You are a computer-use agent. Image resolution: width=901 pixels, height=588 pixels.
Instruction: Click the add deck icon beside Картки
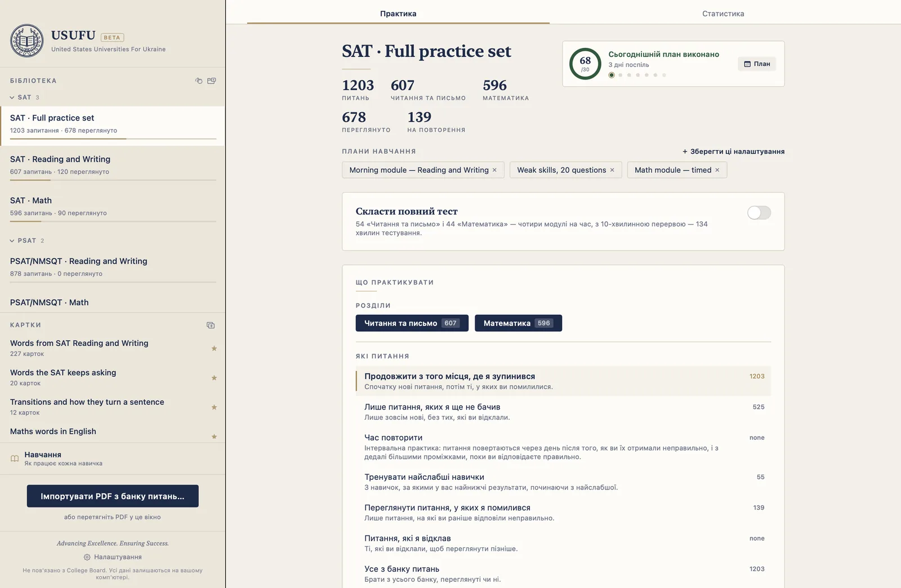pyautogui.click(x=211, y=325)
